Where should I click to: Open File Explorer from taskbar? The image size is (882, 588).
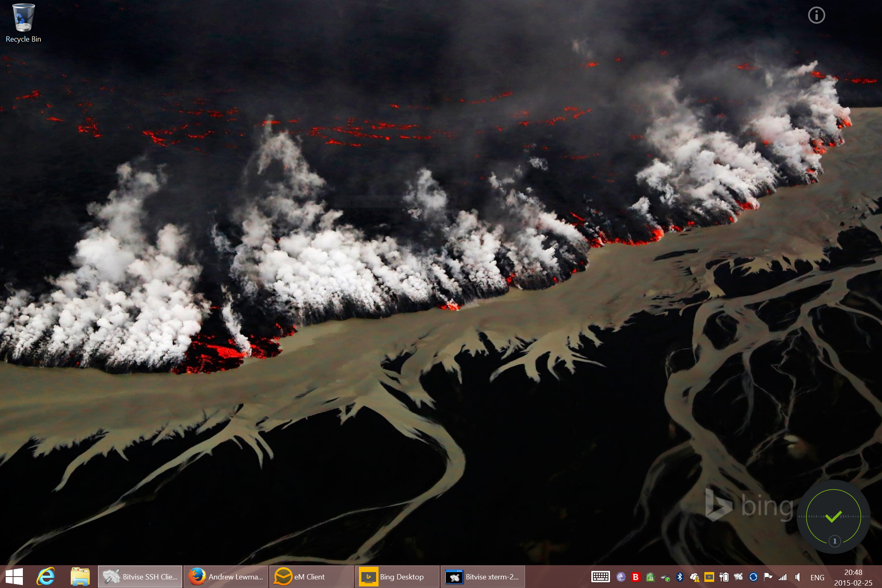pyautogui.click(x=80, y=577)
